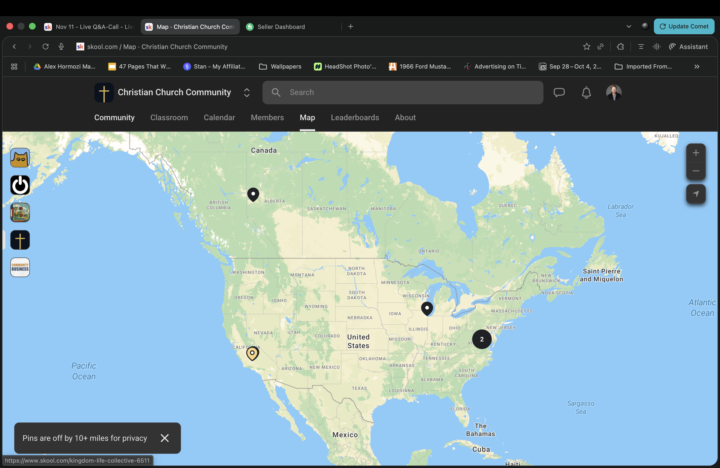Open the chat messages icon
This screenshot has width=720, height=468.
(559, 93)
